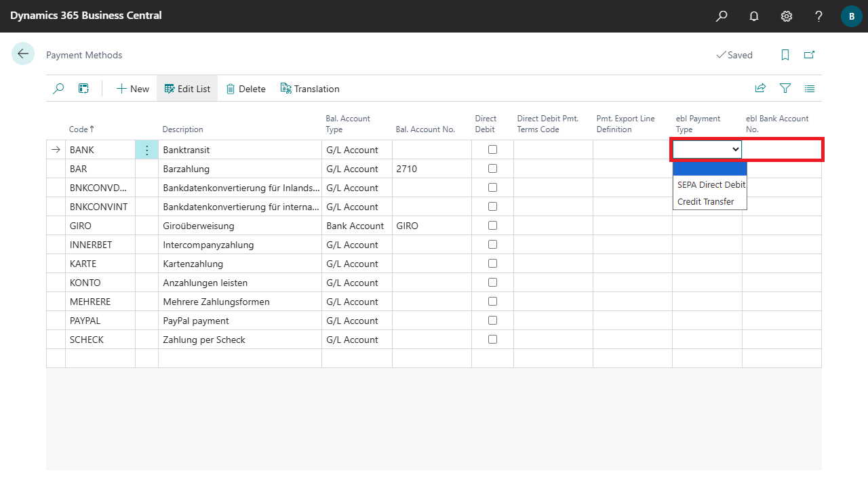Image resolution: width=868 pixels, height=488 pixels.
Task: Click the back arrow button
Action: [23, 54]
